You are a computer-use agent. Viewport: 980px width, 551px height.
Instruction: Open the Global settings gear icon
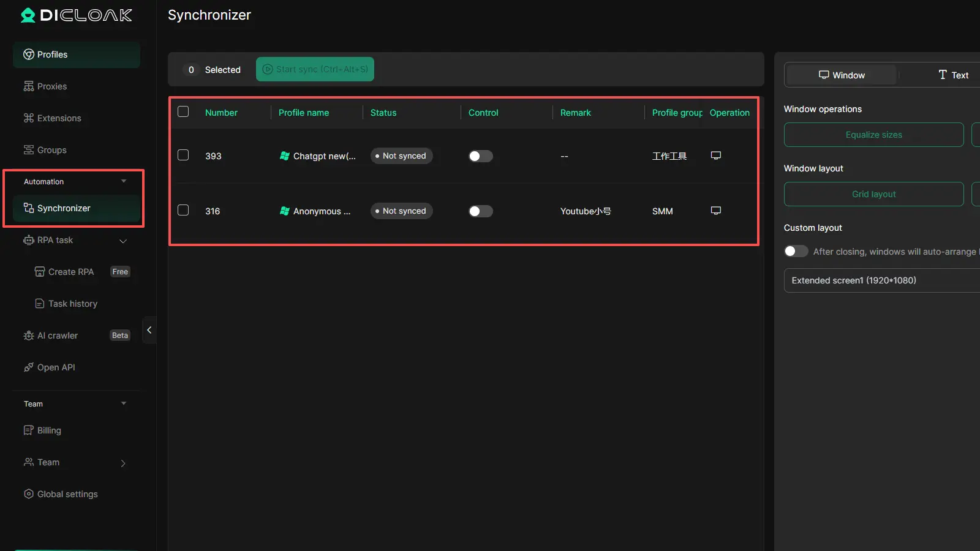29,494
